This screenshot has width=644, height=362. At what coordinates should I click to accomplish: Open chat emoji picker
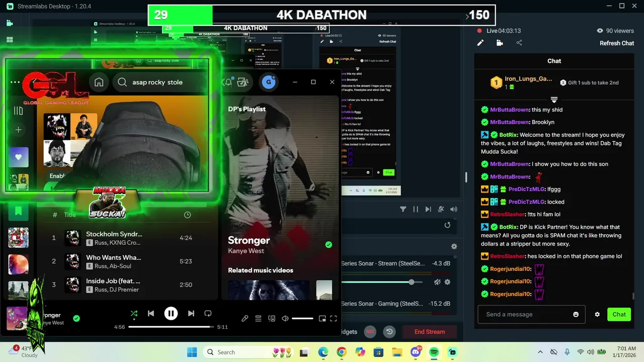click(576, 314)
